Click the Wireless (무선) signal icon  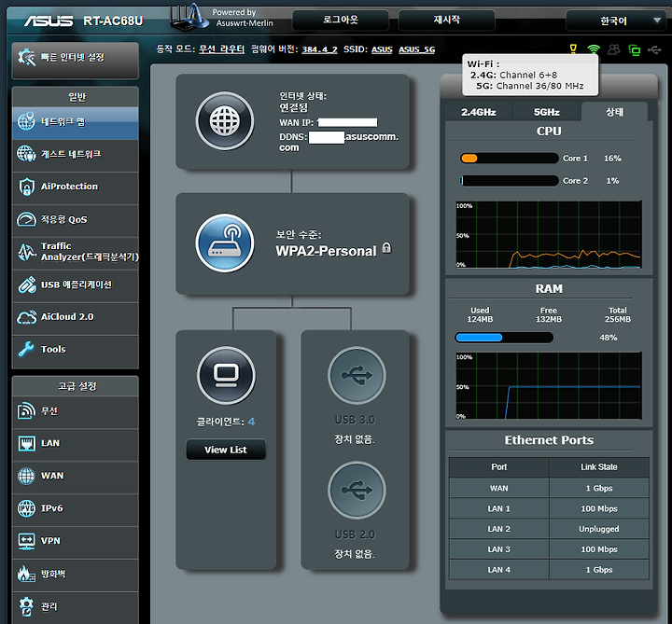tap(26, 411)
